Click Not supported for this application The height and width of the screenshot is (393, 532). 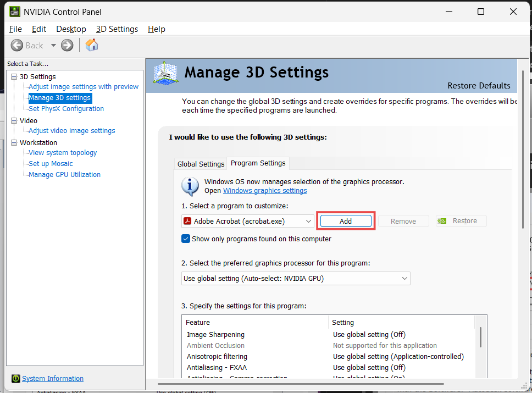(385, 346)
